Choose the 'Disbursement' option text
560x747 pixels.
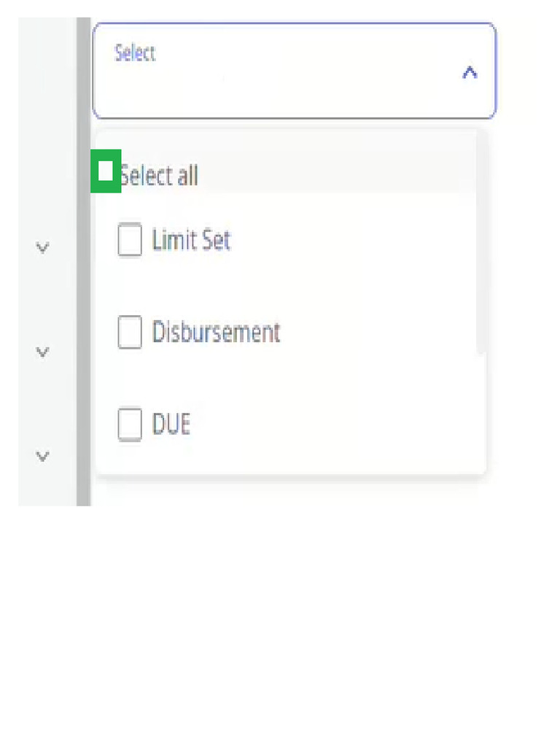coord(216,333)
